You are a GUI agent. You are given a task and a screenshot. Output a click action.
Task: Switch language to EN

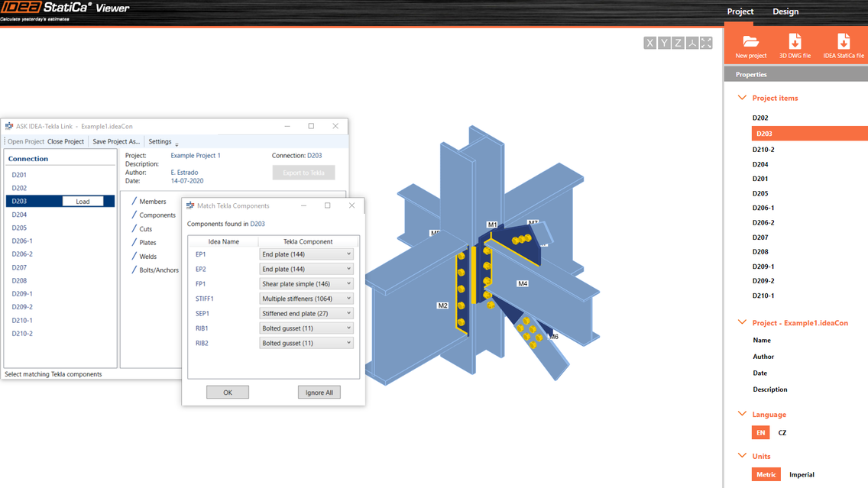760,433
